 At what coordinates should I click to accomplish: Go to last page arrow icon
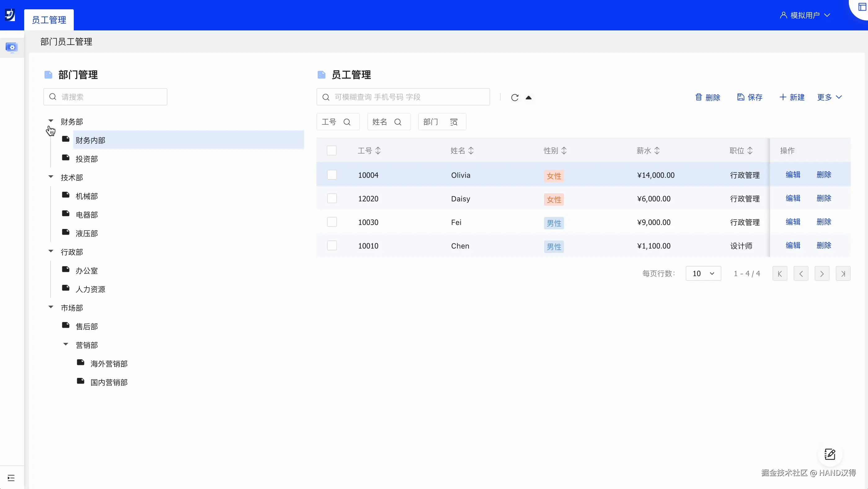[843, 273]
